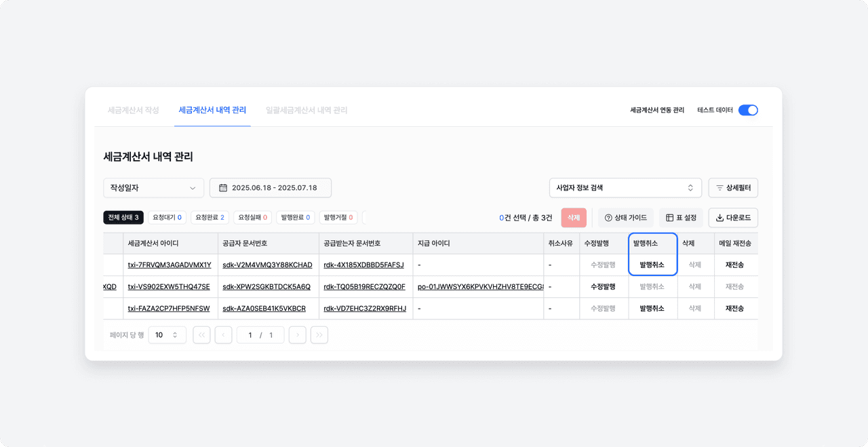Open the 표 설정 table settings
Screen dimensions: 868x447
(x=681, y=218)
